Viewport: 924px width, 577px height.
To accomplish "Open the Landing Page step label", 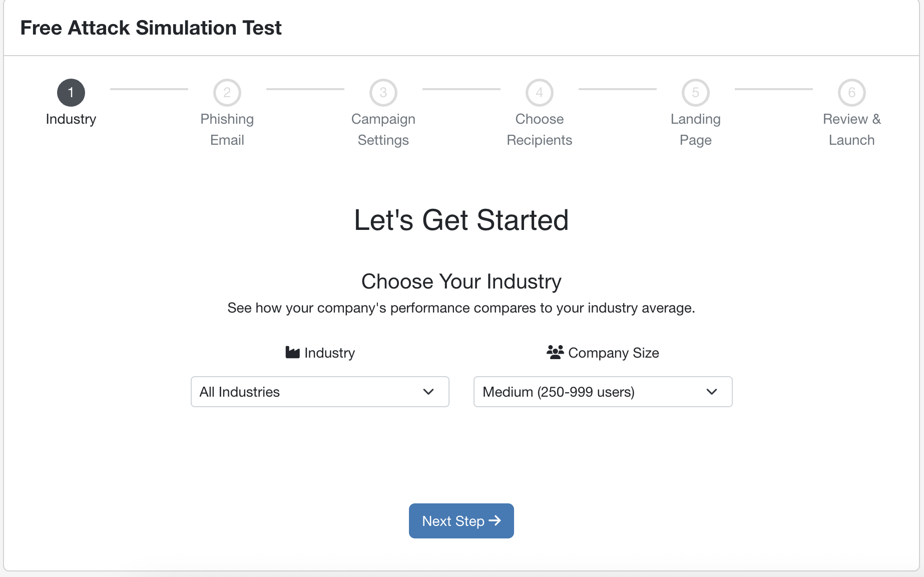I will (x=696, y=129).
